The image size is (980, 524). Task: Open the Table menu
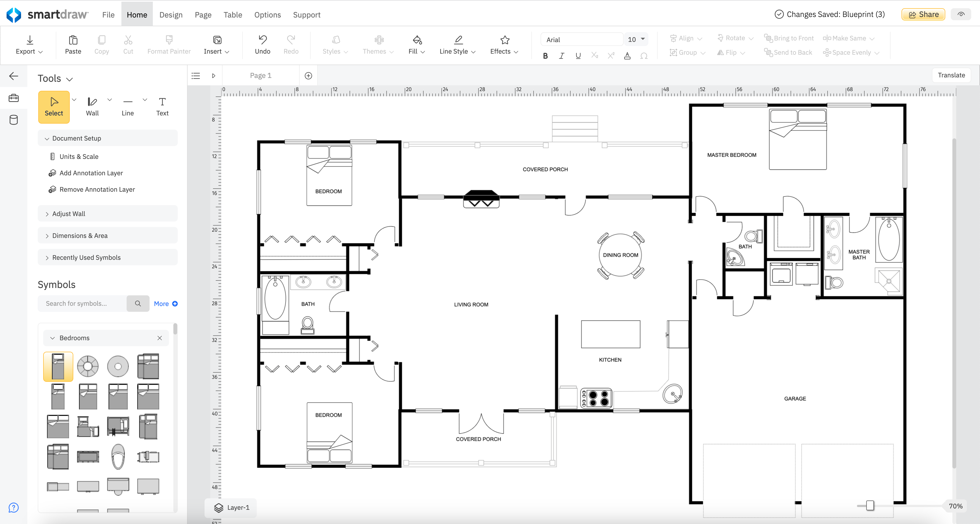pyautogui.click(x=232, y=14)
